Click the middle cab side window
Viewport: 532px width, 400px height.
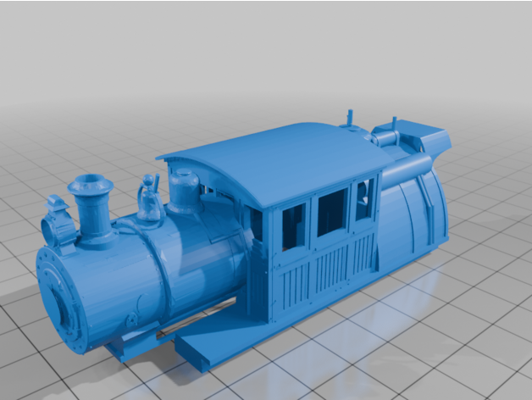coord(332,211)
